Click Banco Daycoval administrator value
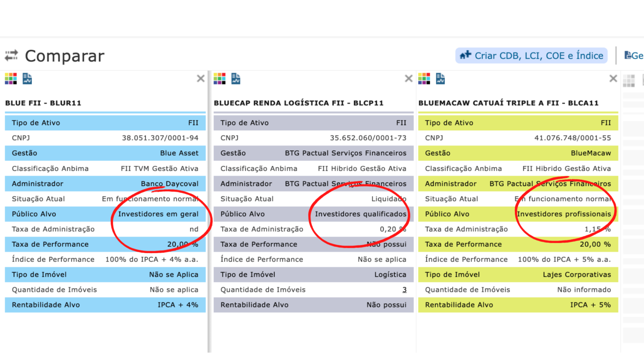644x362 pixels. click(x=170, y=184)
